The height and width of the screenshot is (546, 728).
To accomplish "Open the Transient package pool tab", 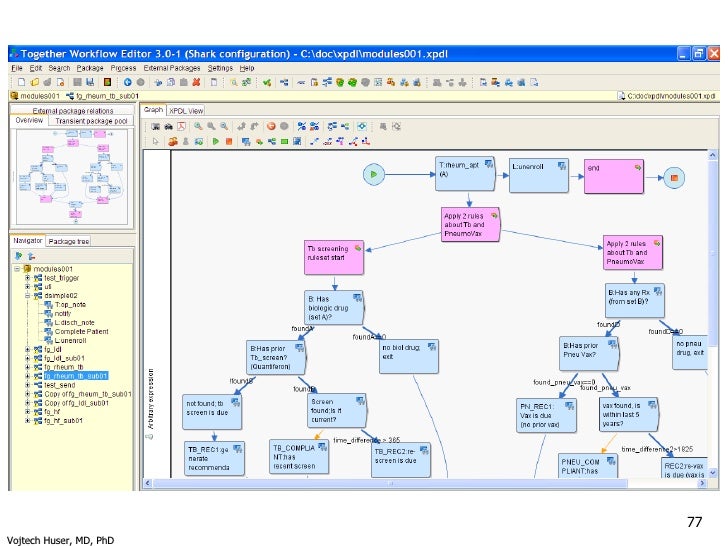I will (x=91, y=121).
